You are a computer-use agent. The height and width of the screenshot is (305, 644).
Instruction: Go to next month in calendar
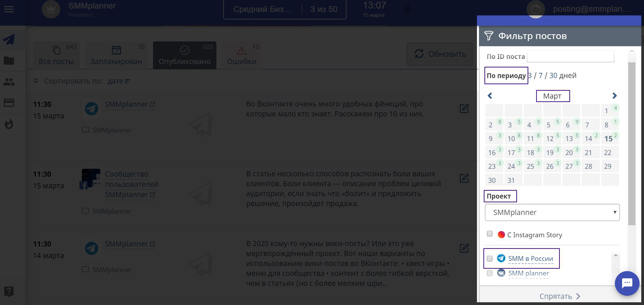click(615, 96)
